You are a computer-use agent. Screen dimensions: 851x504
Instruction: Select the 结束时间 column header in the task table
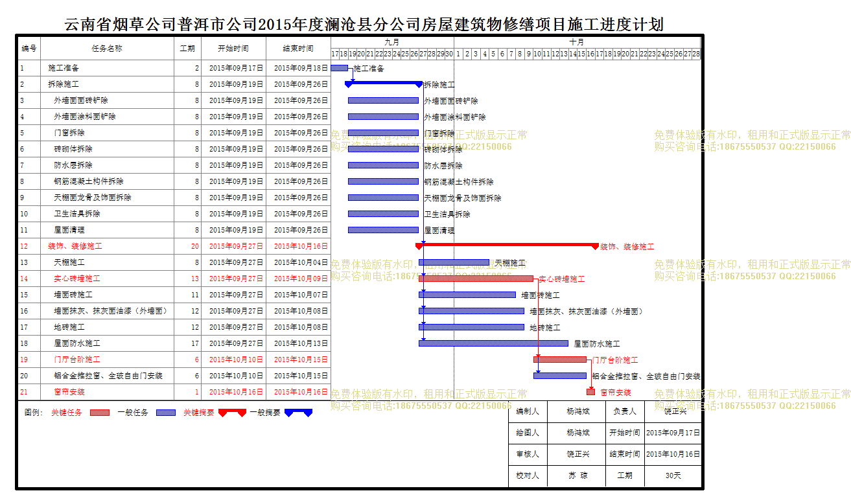(298, 49)
